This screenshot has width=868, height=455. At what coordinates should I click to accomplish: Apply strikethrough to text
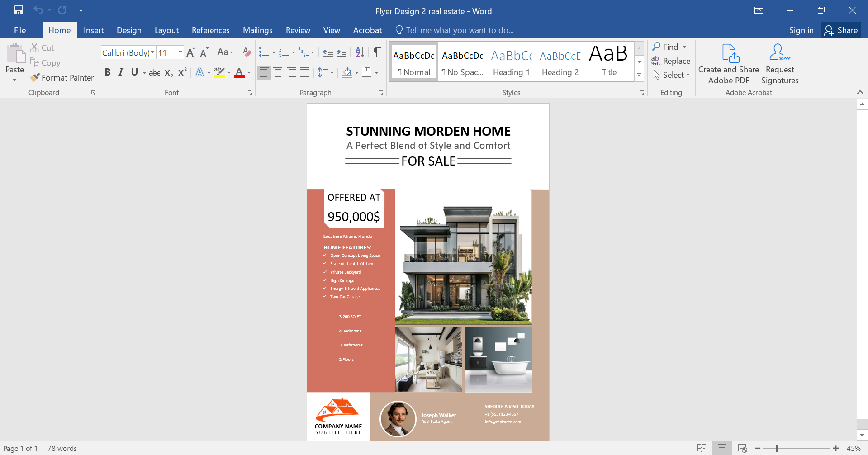pos(154,72)
